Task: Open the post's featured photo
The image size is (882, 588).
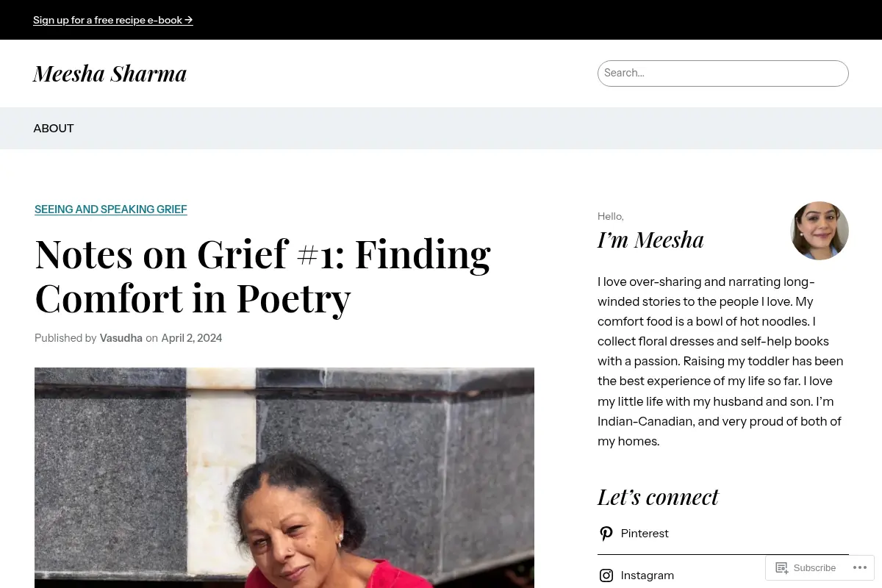Action: (284, 478)
